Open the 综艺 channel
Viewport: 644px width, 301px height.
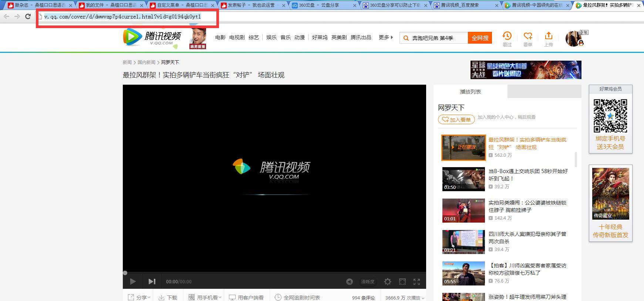tap(254, 37)
